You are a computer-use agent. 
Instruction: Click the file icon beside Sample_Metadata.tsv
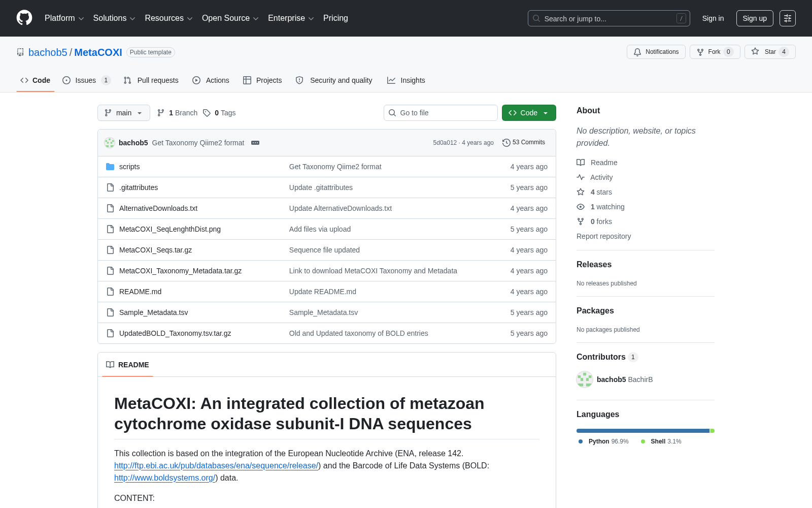pyautogui.click(x=110, y=312)
